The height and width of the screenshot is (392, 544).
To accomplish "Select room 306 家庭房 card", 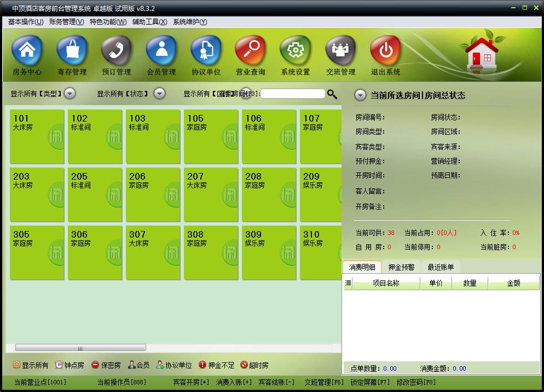I will (x=95, y=252).
